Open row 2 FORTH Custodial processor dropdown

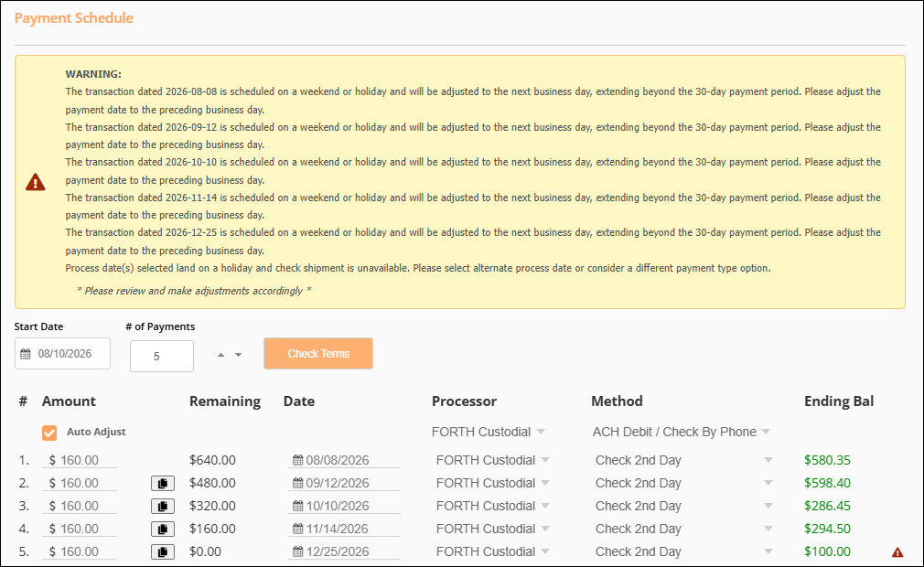click(x=492, y=483)
